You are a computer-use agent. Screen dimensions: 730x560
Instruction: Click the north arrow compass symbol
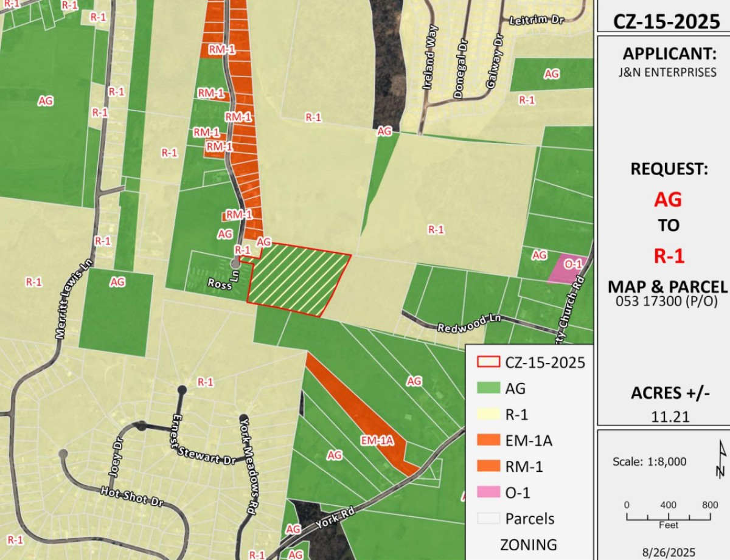click(x=721, y=460)
